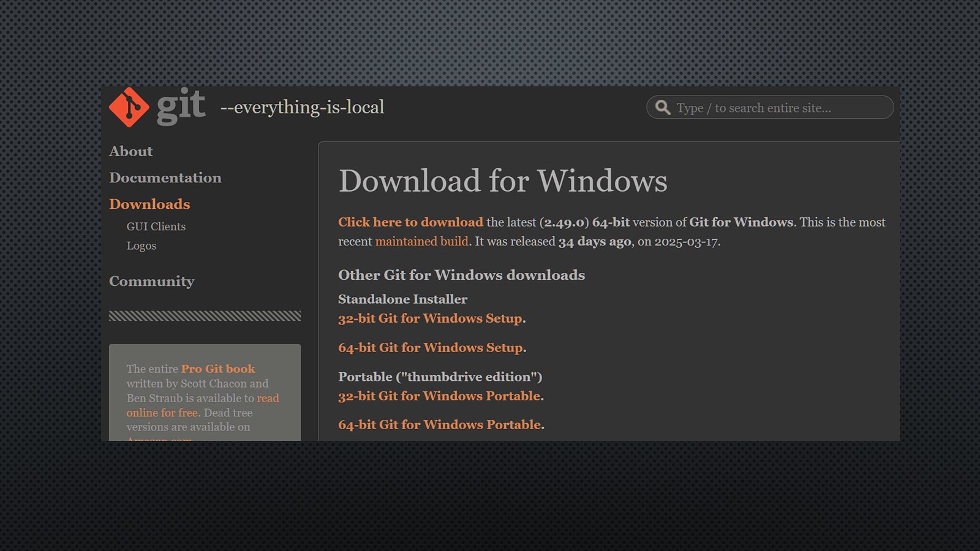The image size is (980, 551).
Task: Go to GUI Clients subpage
Action: tap(156, 227)
